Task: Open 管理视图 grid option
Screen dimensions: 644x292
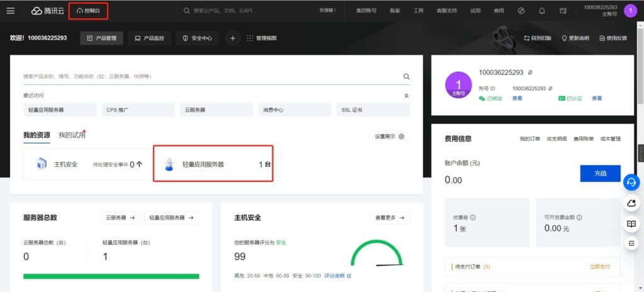Action: [x=262, y=38]
